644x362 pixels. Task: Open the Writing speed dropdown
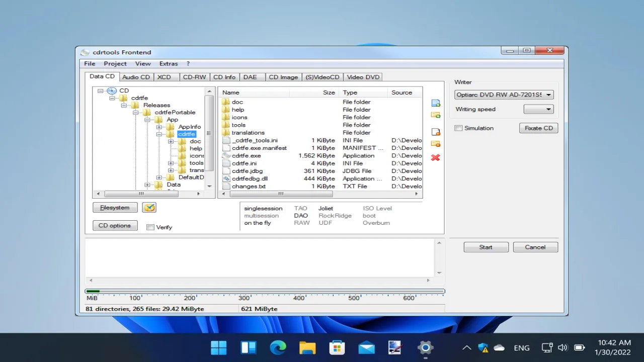(x=538, y=109)
